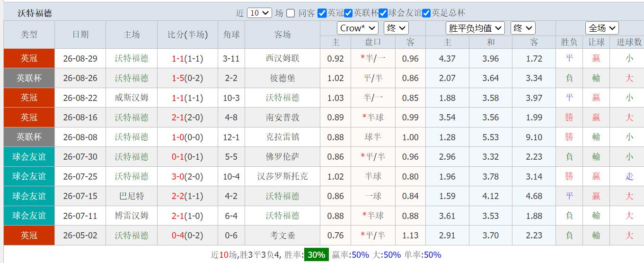Click the 角球 column header

click(231, 35)
